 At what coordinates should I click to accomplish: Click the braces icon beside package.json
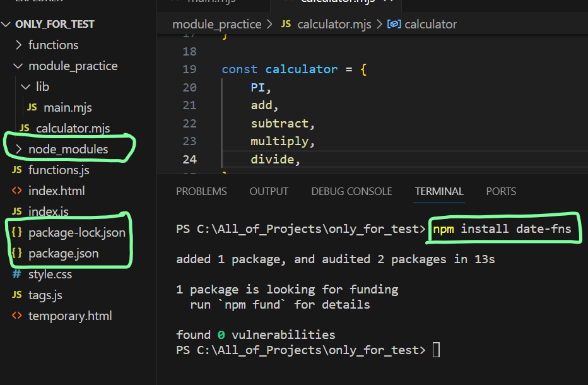pos(17,253)
